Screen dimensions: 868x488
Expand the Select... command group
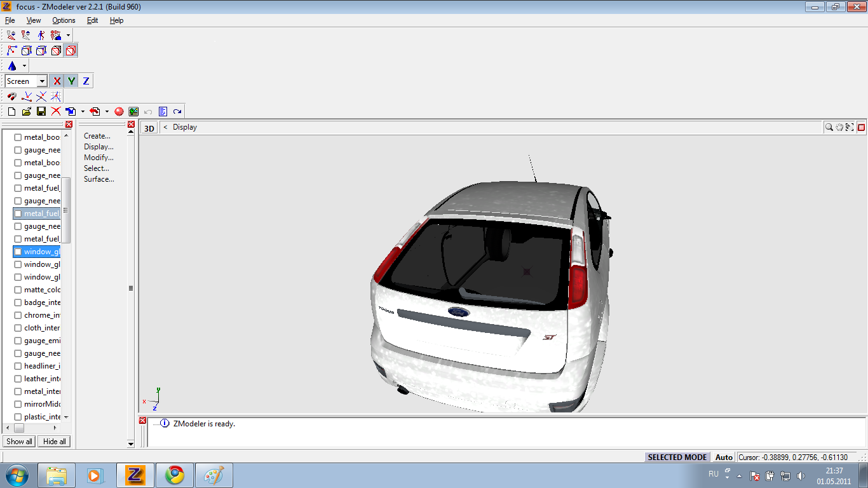pyautogui.click(x=97, y=168)
